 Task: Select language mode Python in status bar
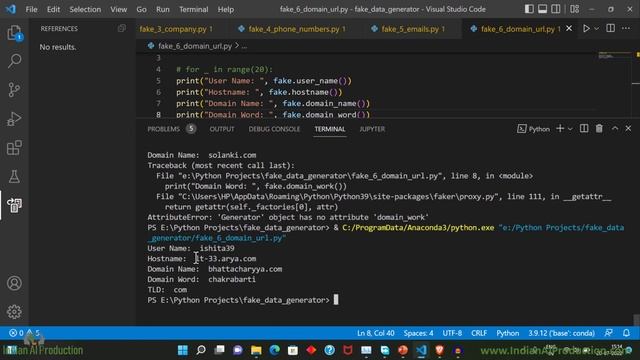tap(507, 333)
